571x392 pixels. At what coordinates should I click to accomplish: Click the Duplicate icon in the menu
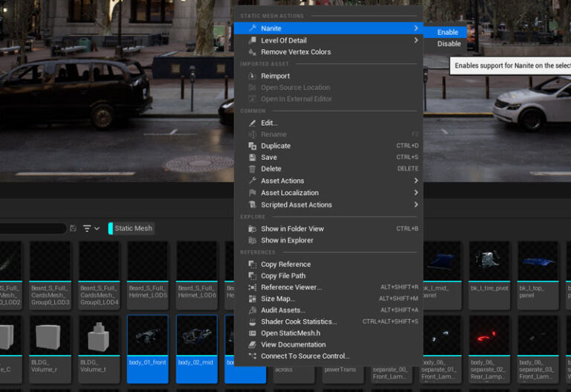253,146
